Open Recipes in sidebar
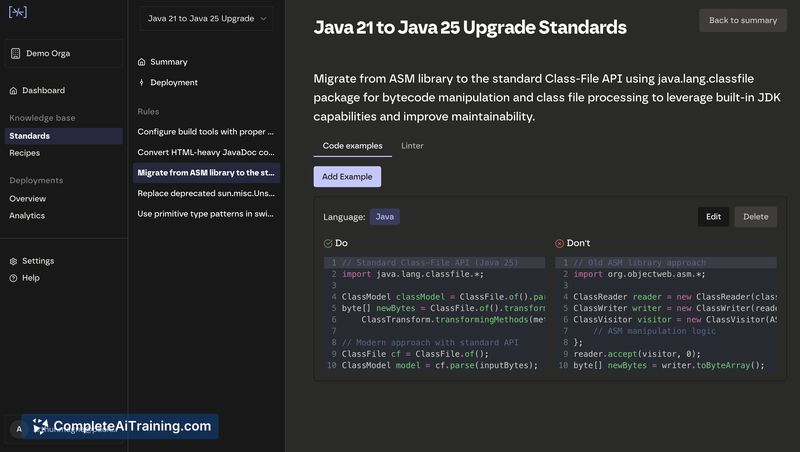Image resolution: width=800 pixels, height=452 pixels. point(63,153)
